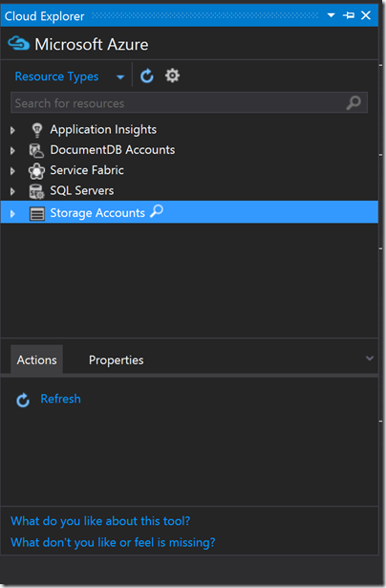Expand the DocumentDB Accounts node
Screen dimensions: 386x588
tap(12, 151)
